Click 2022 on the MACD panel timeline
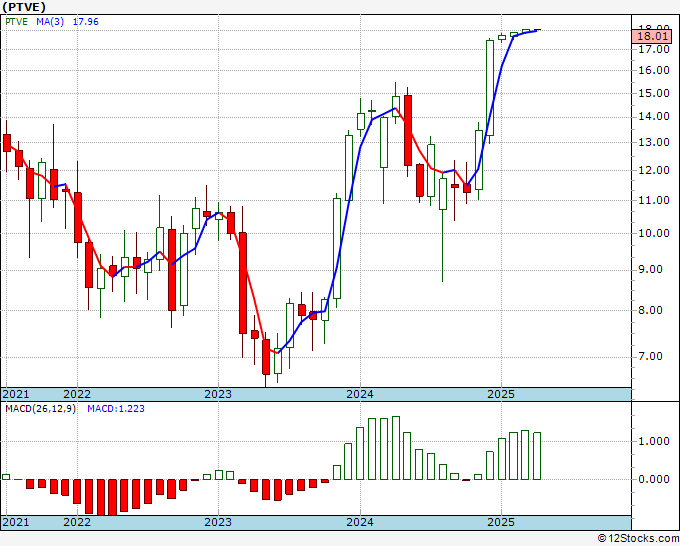The width and height of the screenshot is (680, 546). click(77, 522)
